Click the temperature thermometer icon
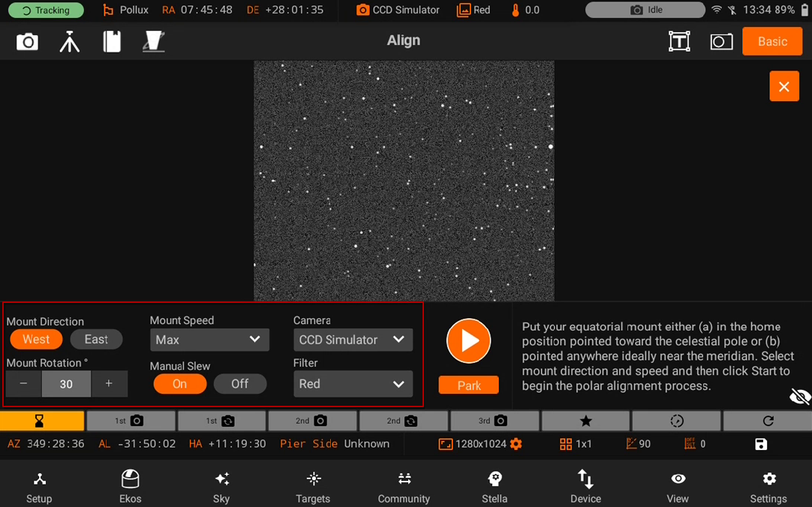 coord(516,10)
